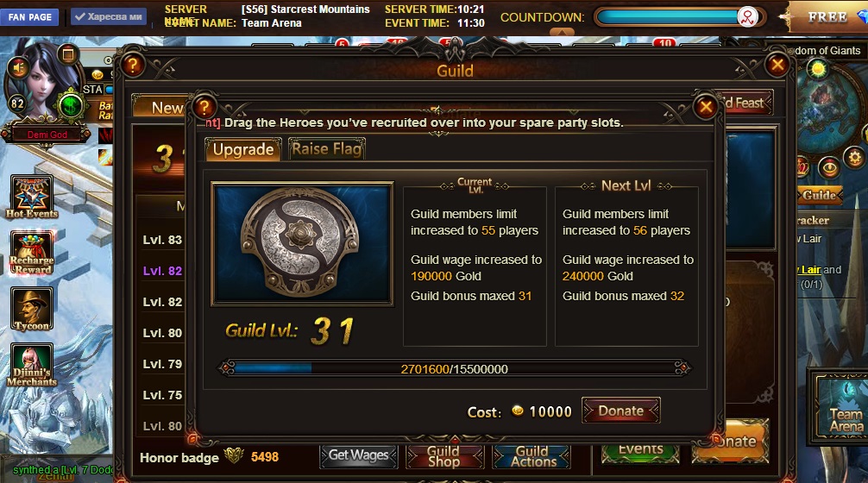Screen dimensions: 868x483
Task: Open the Hot Events icon
Action: 32,197
